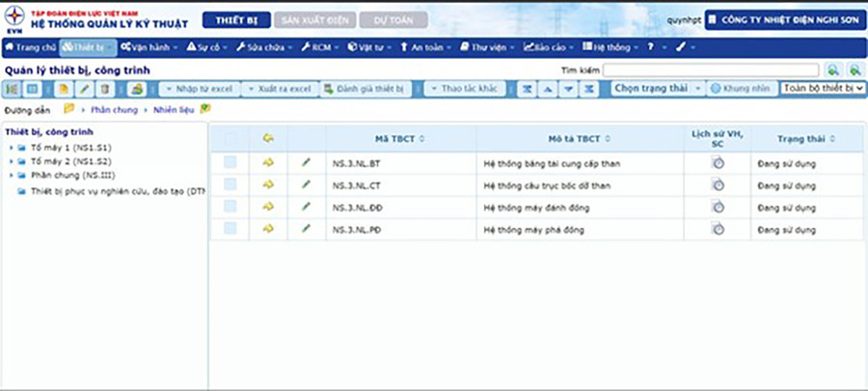The width and height of the screenshot is (868, 391).
Task: Open the Toàn bộ thiết bị dropdown
Action: (823, 89)
